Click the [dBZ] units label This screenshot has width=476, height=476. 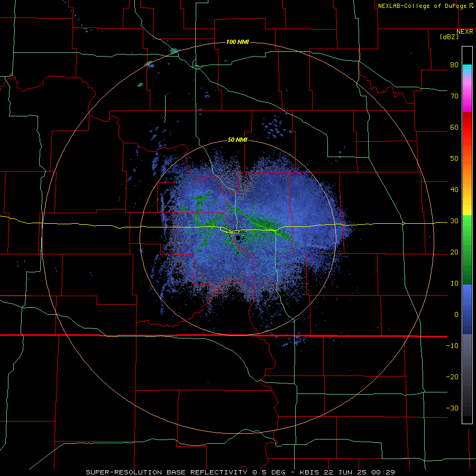449,36
